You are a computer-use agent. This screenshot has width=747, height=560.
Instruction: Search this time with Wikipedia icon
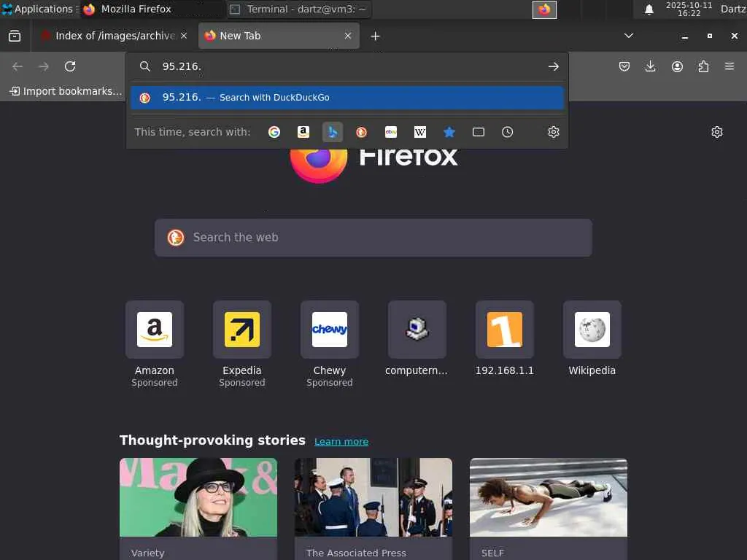(x=419, y=132)
